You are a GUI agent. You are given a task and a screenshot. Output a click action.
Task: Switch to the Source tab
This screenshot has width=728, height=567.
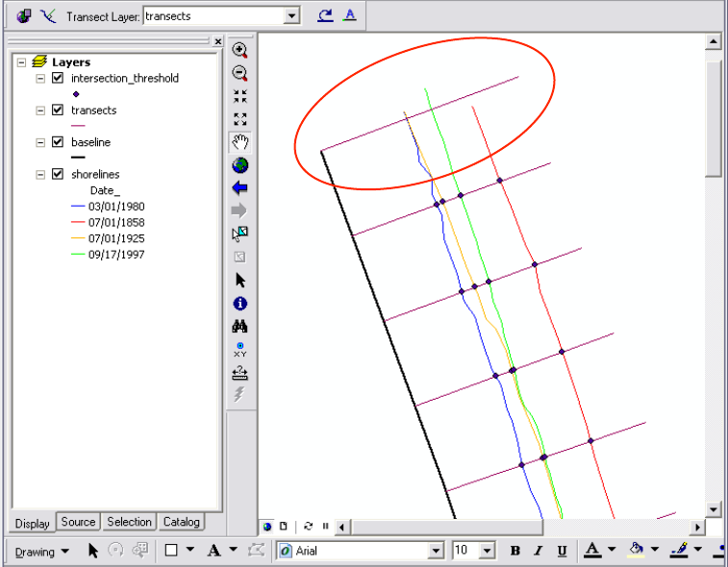tap(78, 522)
